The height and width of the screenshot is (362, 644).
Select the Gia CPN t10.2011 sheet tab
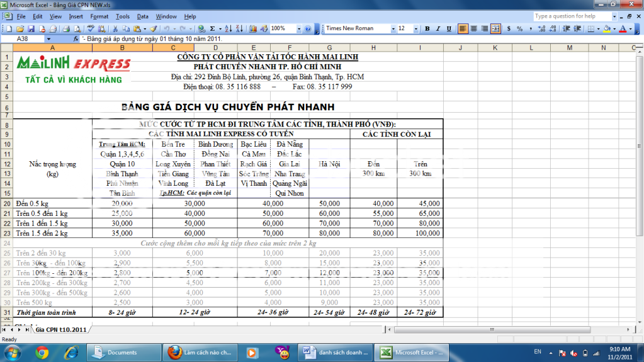pyautogui.click(x=61, y=329)
